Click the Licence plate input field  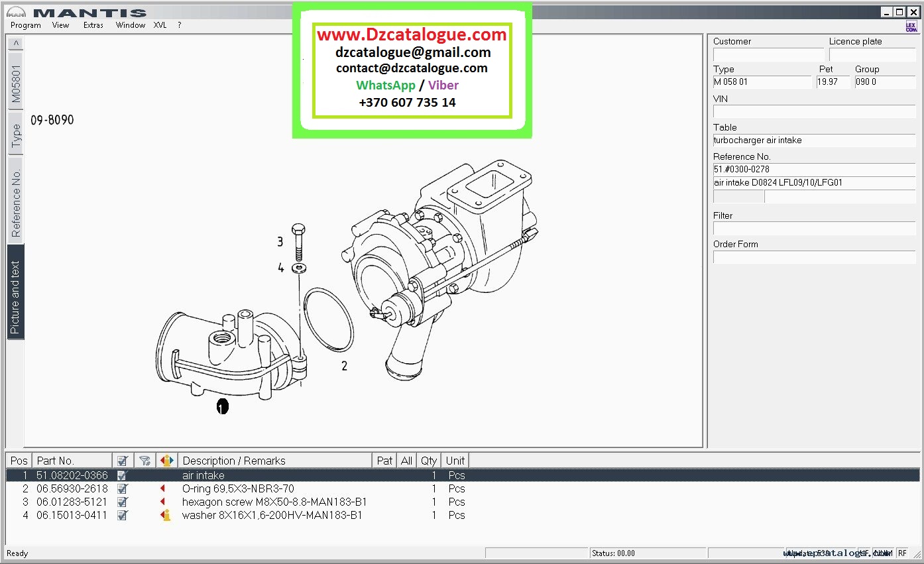click(x=872, y=54)
